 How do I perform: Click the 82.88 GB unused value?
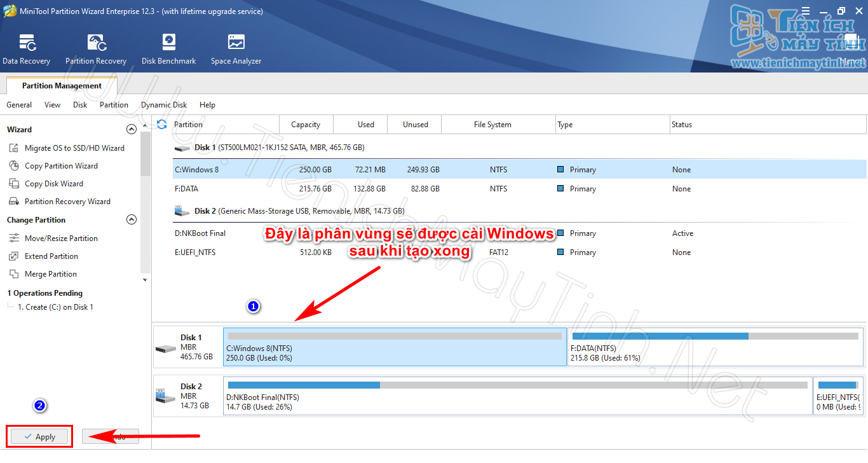[x=425, y=189]
